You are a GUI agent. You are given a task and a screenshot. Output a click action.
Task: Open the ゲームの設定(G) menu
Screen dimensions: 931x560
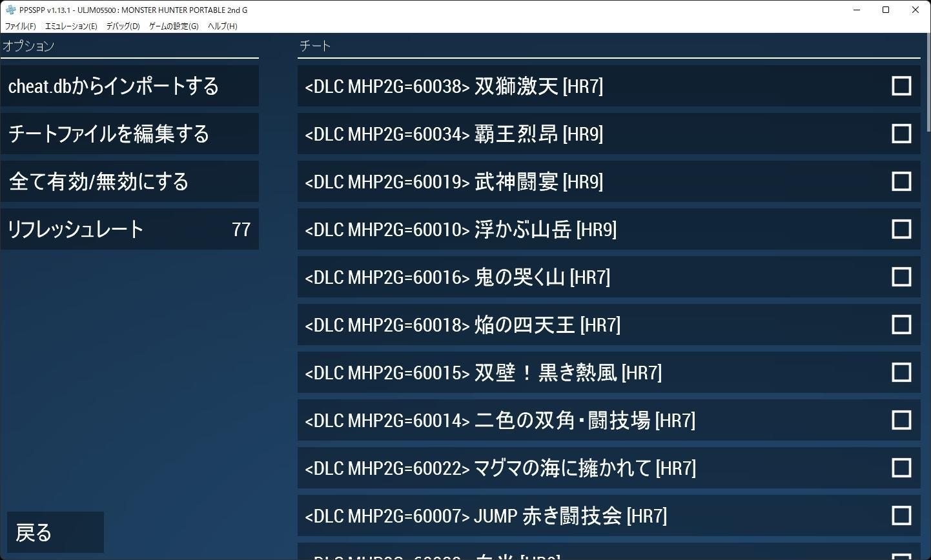pyautogui.click(x=174, y=26)
